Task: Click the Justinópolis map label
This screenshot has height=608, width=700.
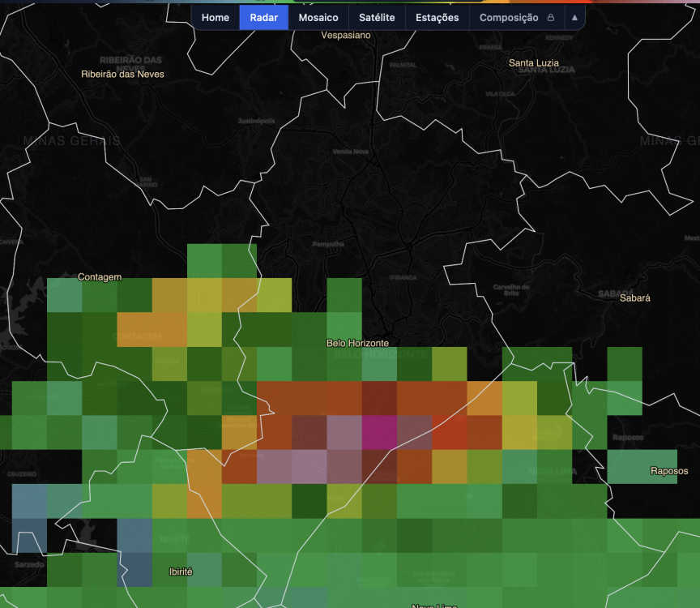Action: tap(256, 121)
